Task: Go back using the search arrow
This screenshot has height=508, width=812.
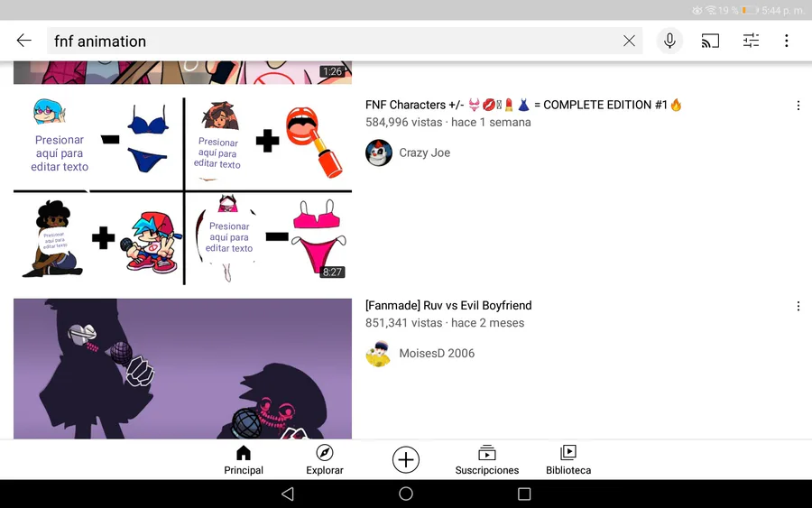Action: (23, 41)
